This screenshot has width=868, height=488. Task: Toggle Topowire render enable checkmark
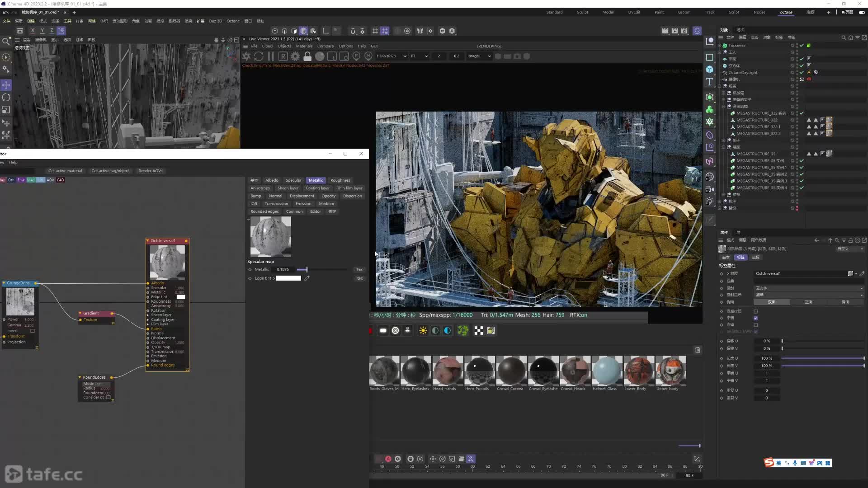click(x=802, y=46)
